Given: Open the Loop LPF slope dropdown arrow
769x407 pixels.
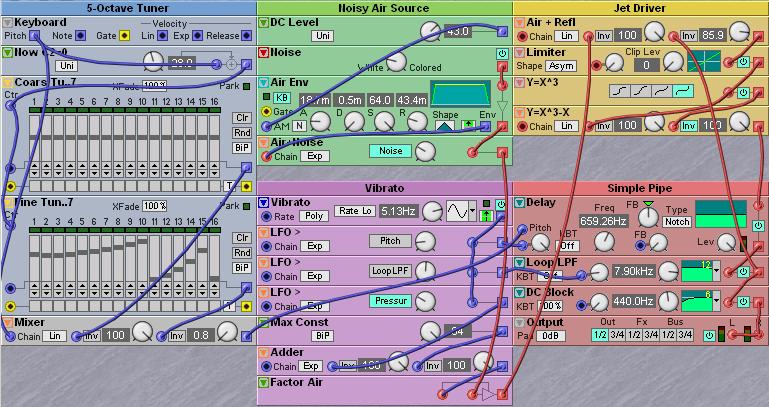Looking at the screenshot, I should click(717, 271).
